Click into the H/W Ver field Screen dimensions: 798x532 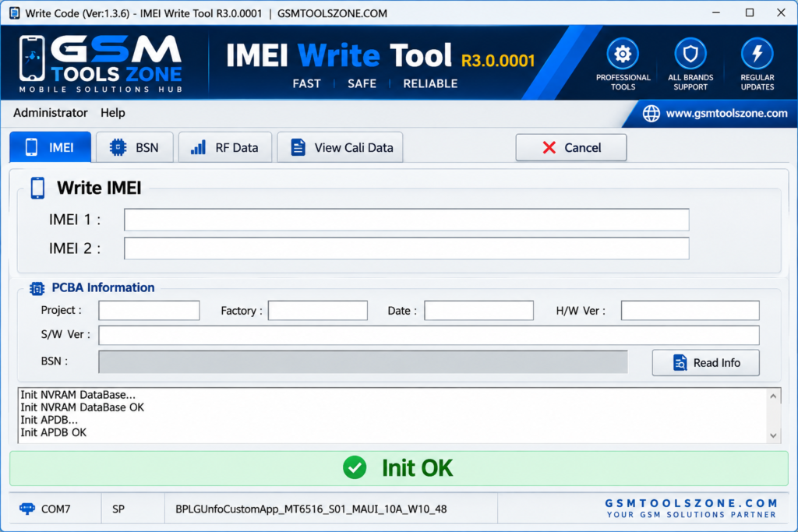pyautogui.click(x=690, y=310)
